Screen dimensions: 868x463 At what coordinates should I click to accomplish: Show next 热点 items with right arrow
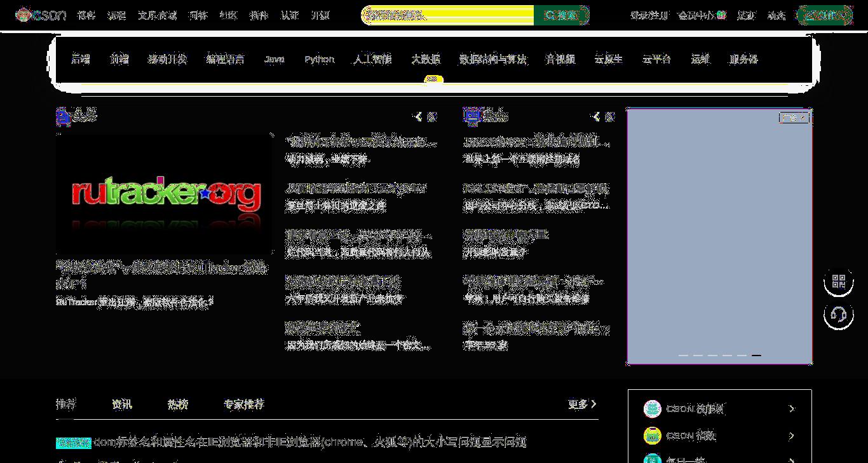610,116
